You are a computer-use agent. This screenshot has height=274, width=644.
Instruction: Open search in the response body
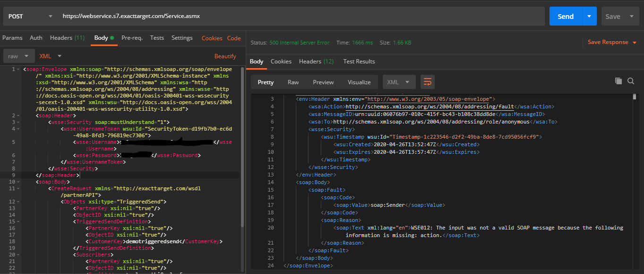[x=630, y=81]
